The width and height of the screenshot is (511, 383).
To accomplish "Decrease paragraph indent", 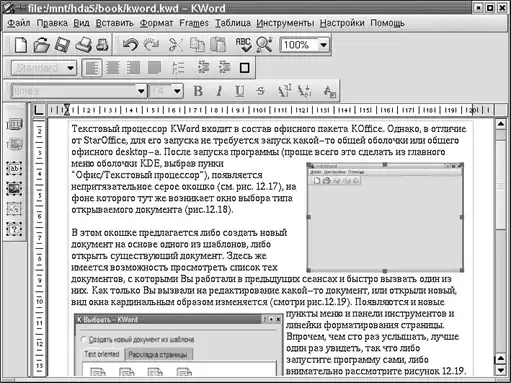I will tap(203, 68).
